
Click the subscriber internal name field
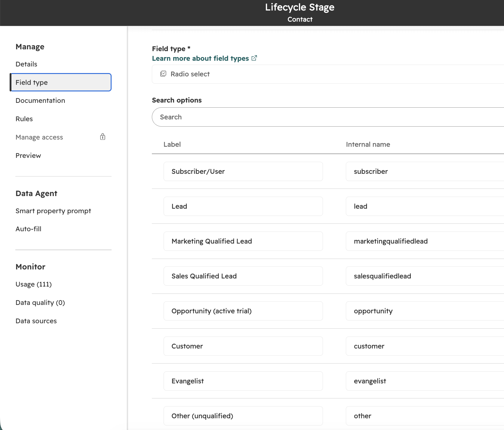click(425, 171)
